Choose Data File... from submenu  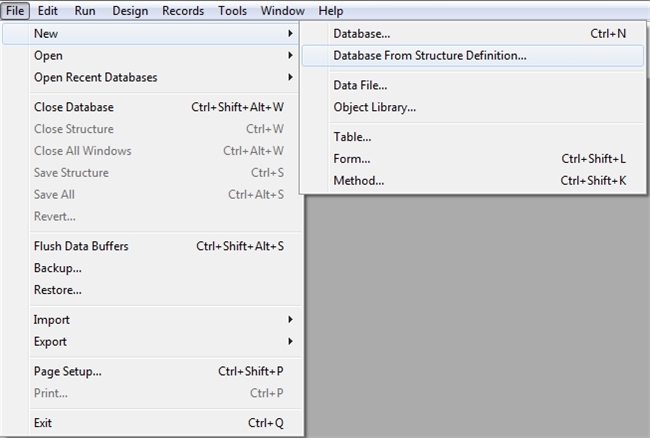[x=360, y=85]
